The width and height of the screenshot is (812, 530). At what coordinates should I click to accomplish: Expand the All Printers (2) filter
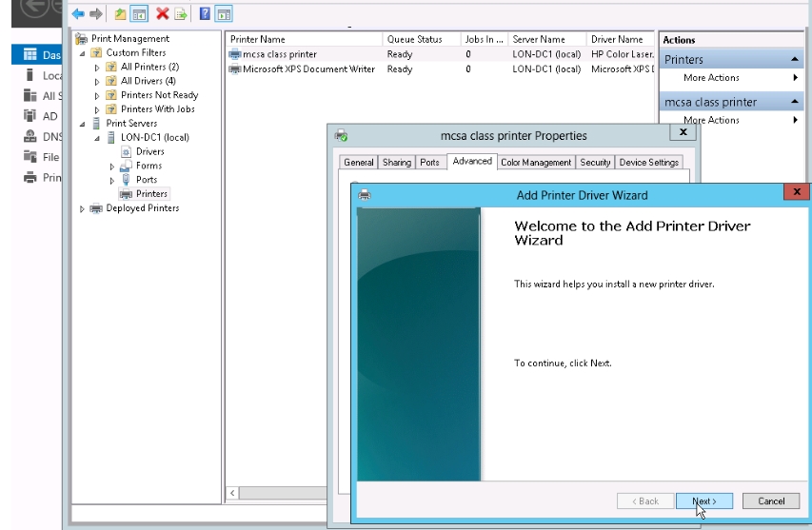pyautogui.click(x=97, y=68)
